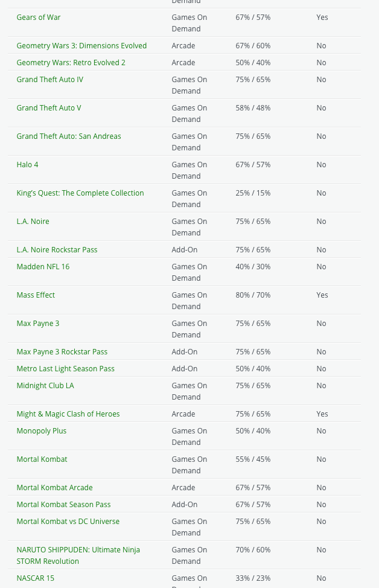Click the NASCAR 15 link
This screenshot has height=588, width=379.
pos(36,578)
